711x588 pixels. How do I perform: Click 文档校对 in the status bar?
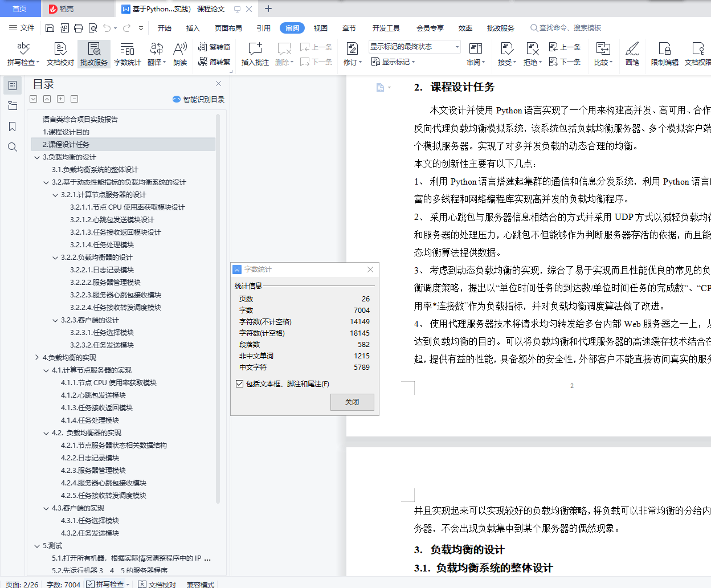pos(157,584)
